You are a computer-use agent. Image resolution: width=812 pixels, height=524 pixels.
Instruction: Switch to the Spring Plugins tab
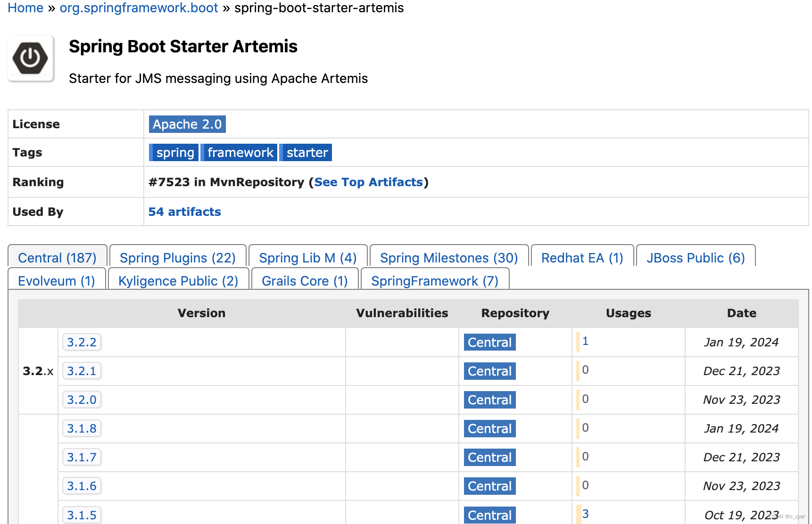click(178, 258)
